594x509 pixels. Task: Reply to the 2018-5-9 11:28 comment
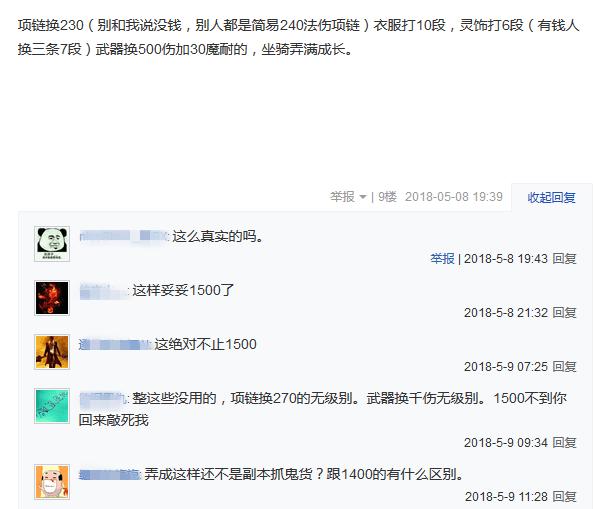click(x=564, y=497)
